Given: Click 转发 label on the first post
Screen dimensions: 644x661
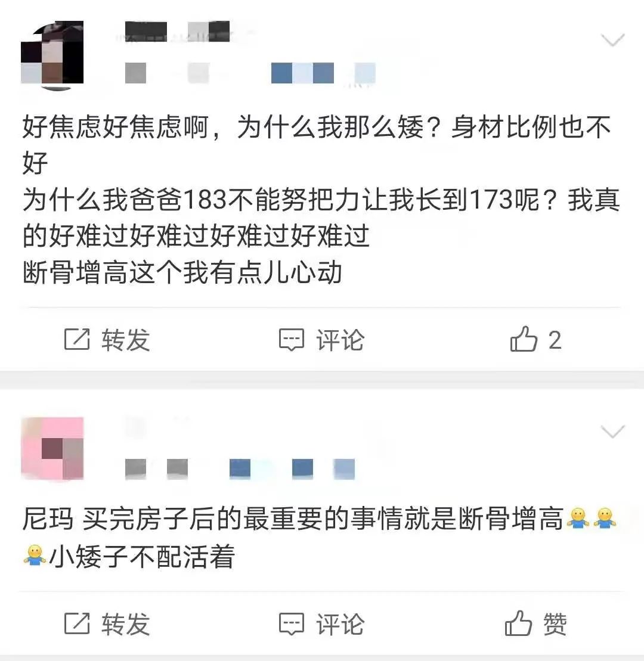Looking at the screenshot, I should click(x=126, y=340).
